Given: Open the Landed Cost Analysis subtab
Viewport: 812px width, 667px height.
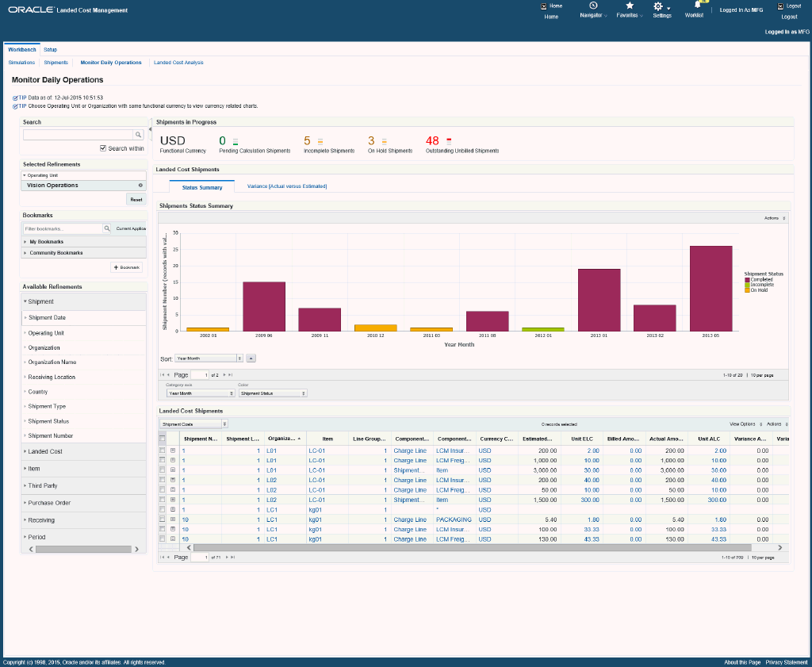Looking at the screenshot, I should click(x=178, y=62).
